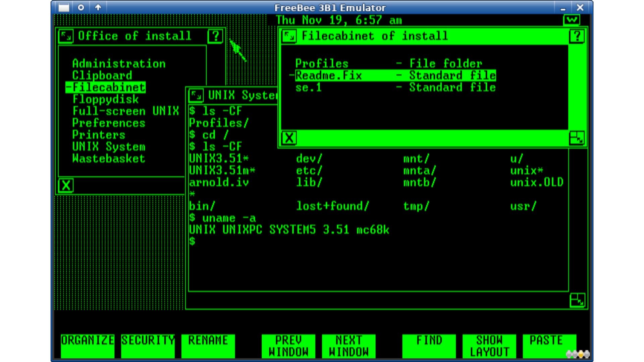Select Clipboard in the Office menu
This screenshot has height=362, width=644.
(x=102, y=75)
